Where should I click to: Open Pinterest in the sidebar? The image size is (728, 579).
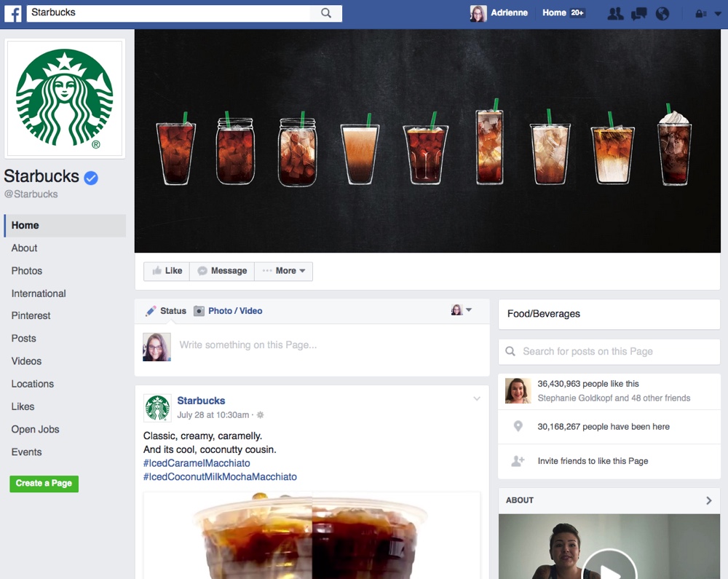click(31, 316)
